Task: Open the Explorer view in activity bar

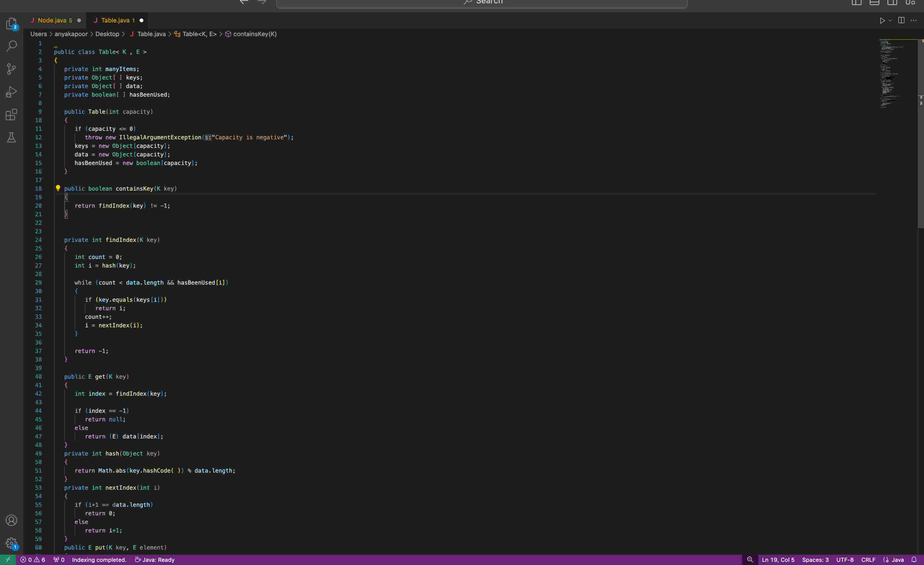Action: click(11, 24)
